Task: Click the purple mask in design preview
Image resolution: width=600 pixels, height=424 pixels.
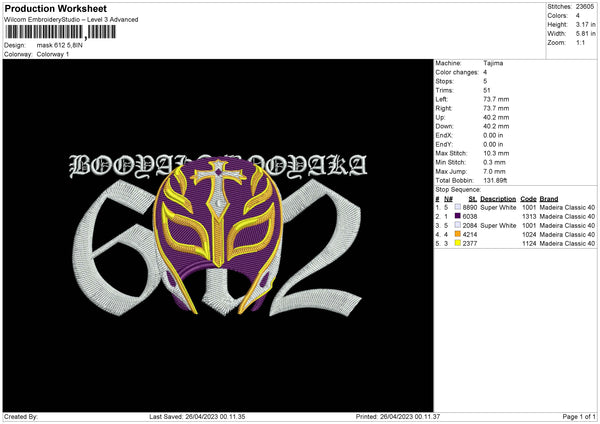Action: 218,236
